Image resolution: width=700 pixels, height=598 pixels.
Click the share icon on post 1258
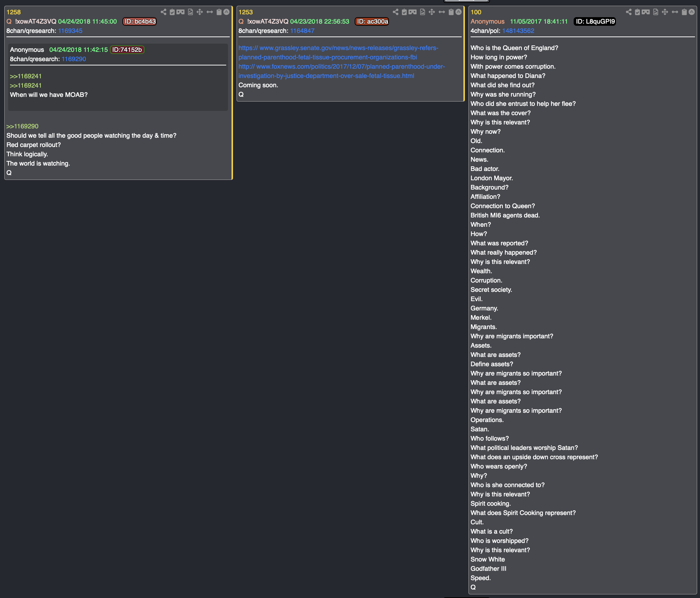tap(164, 12)
